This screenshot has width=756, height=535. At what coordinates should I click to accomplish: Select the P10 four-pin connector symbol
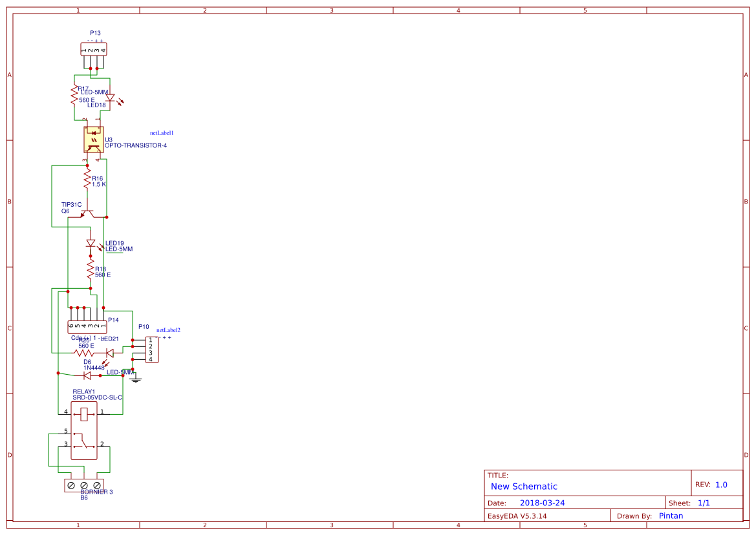pyautogui.click(x=151, y=350)
